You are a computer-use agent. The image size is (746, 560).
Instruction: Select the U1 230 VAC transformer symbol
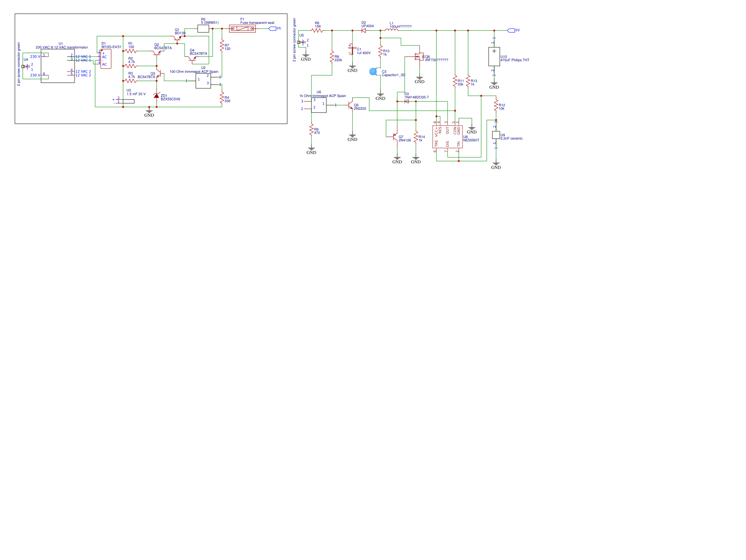coord(58,66)
